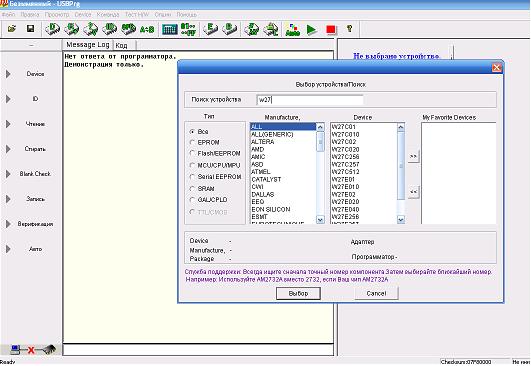
Task: Click the save floppy disk icon
Action: point(30,29)
